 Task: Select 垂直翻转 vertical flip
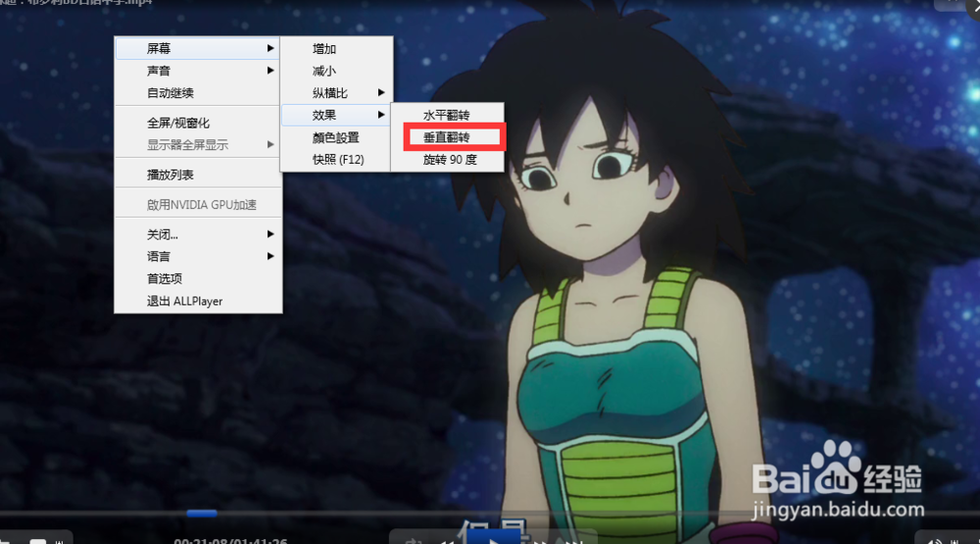(447, 137)
